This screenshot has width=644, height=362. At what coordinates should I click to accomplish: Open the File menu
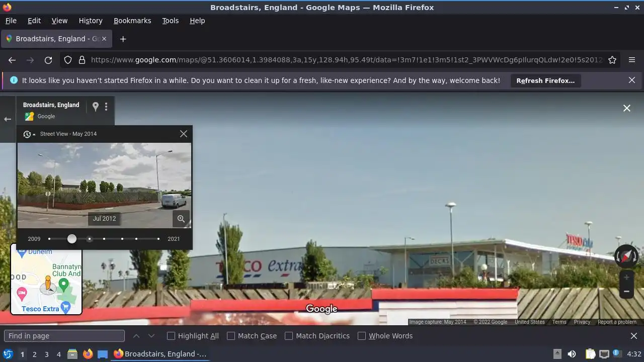11,21
